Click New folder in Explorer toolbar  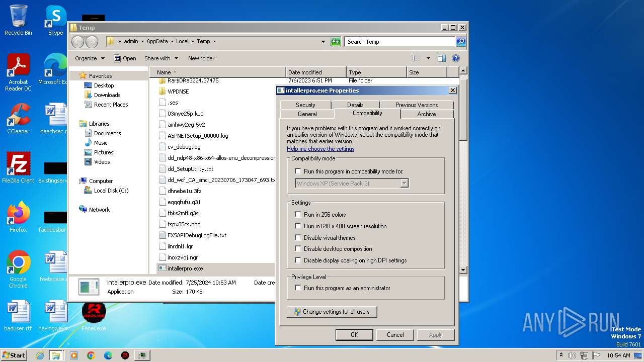click(x=201, y=58)
